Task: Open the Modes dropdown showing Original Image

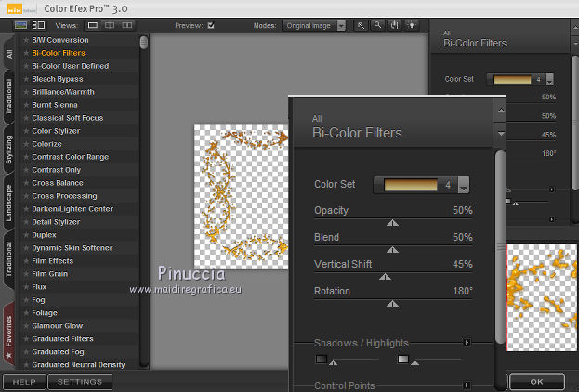Action: (314, 25)
